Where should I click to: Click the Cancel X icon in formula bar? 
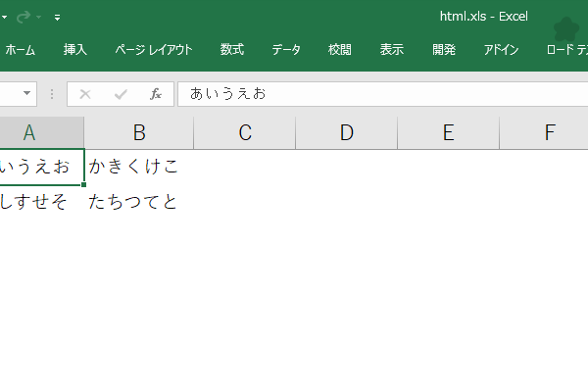tap(85, 94)
